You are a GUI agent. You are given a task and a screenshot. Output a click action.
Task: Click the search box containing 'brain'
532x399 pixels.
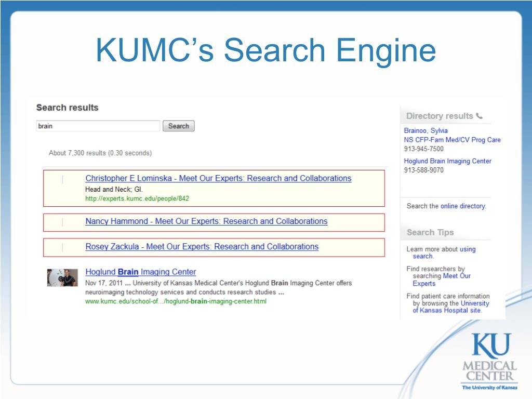coord(98,126)
